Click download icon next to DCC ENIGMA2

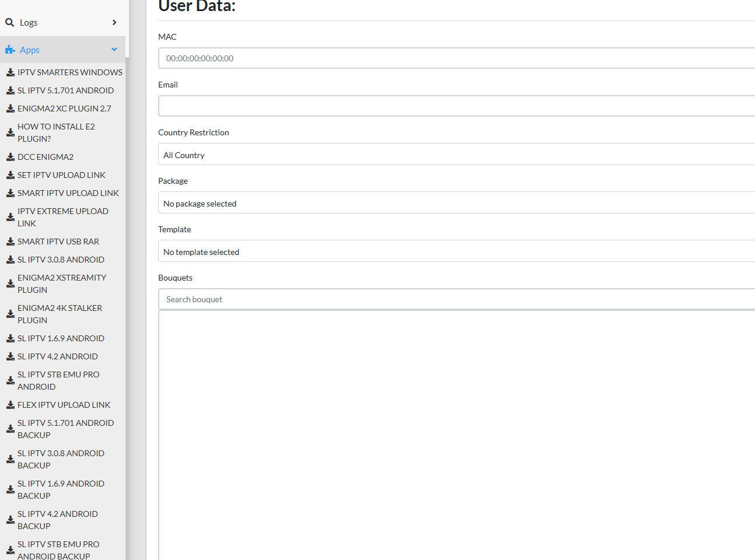click(9, 156)
